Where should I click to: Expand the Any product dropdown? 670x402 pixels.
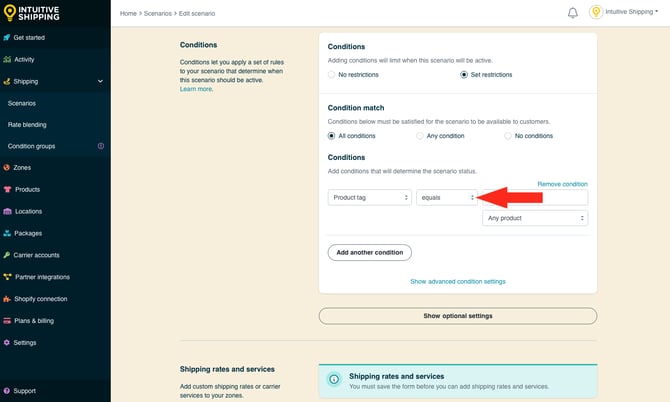[x=534, y=218]
